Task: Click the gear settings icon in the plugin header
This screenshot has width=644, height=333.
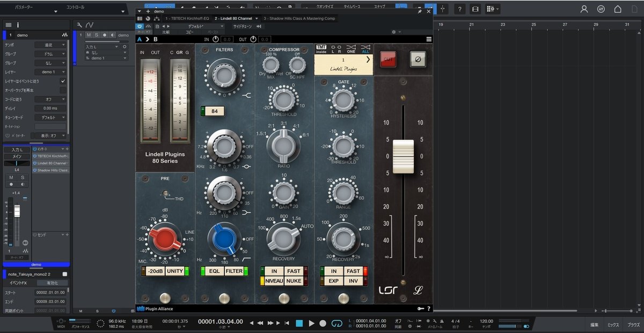Action: point(394,32)
